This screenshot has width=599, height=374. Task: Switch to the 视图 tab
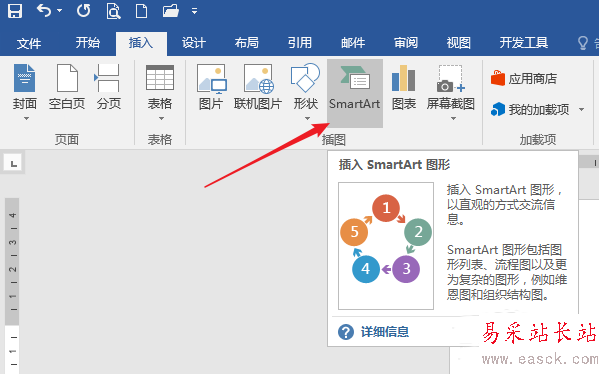[459, 43]
